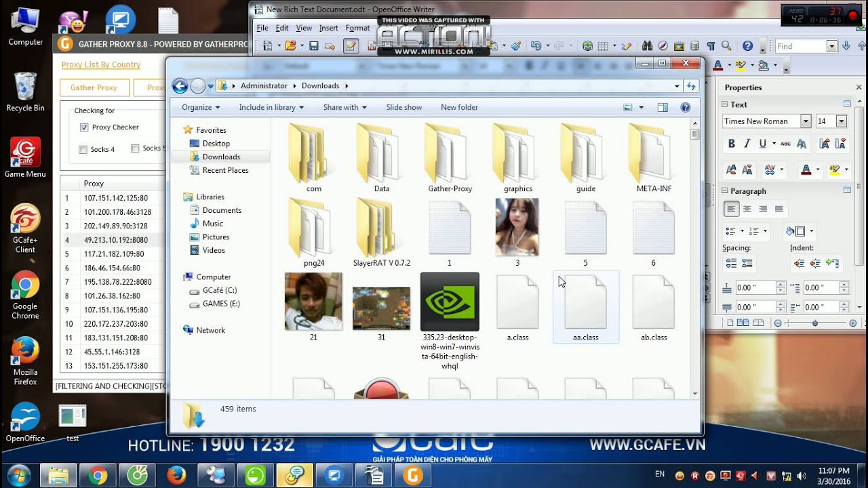
Task: Click refresh icon beside Explorer address bar
Action: (x=691, y=86)
